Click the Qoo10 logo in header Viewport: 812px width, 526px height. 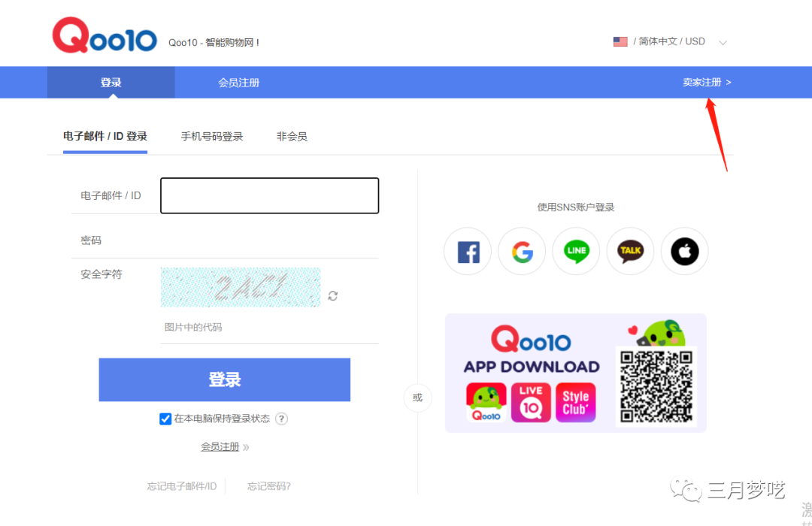coord(105,35)
